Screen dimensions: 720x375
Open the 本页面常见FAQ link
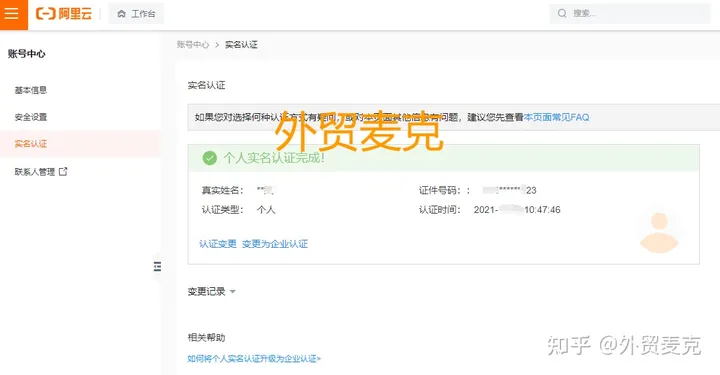click(x=557, y=118)
